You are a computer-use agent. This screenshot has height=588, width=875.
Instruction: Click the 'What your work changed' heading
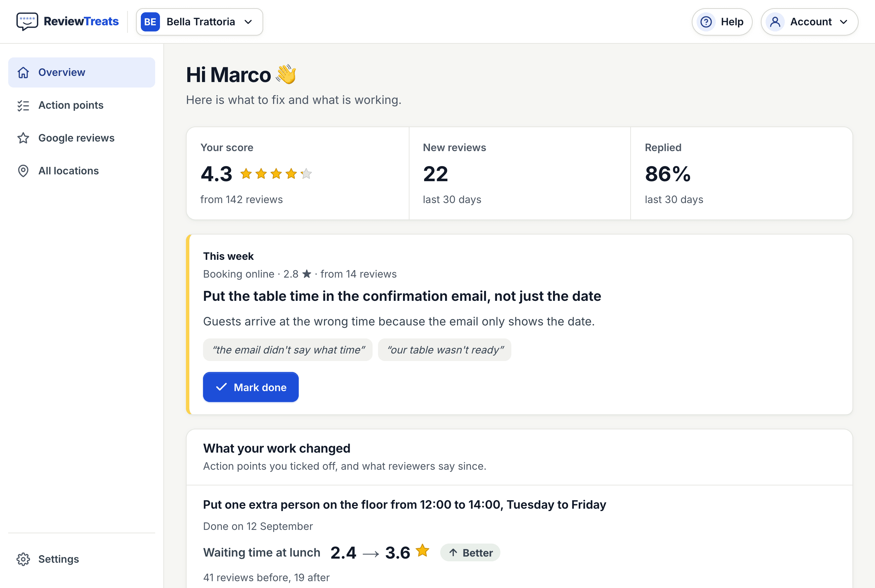pos(277,449)
